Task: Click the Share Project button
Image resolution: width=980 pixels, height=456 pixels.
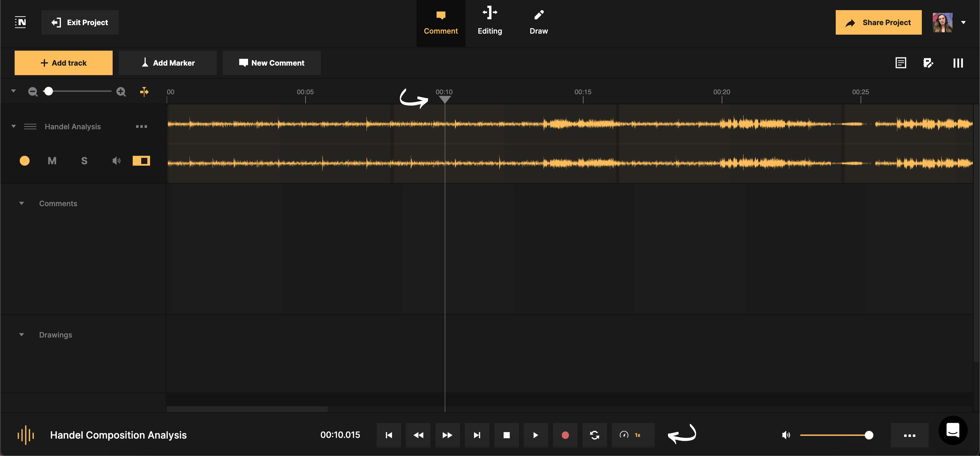Action: pos(878,22)
